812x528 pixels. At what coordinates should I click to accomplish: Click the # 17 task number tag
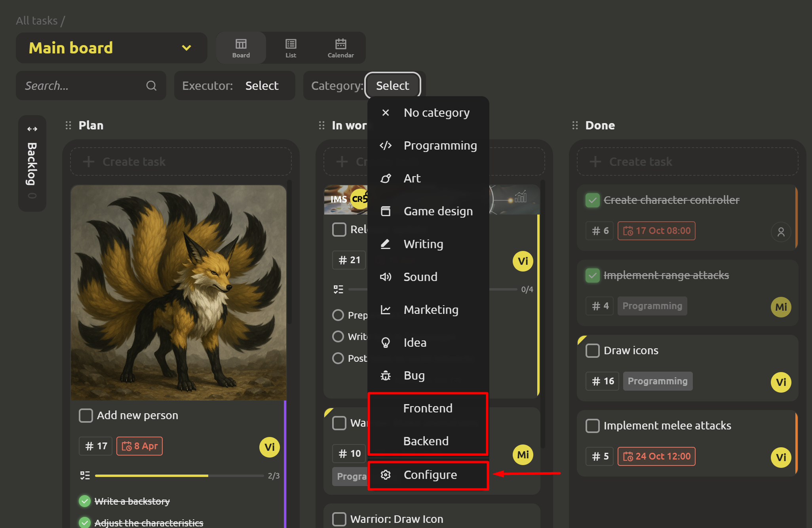96,446
